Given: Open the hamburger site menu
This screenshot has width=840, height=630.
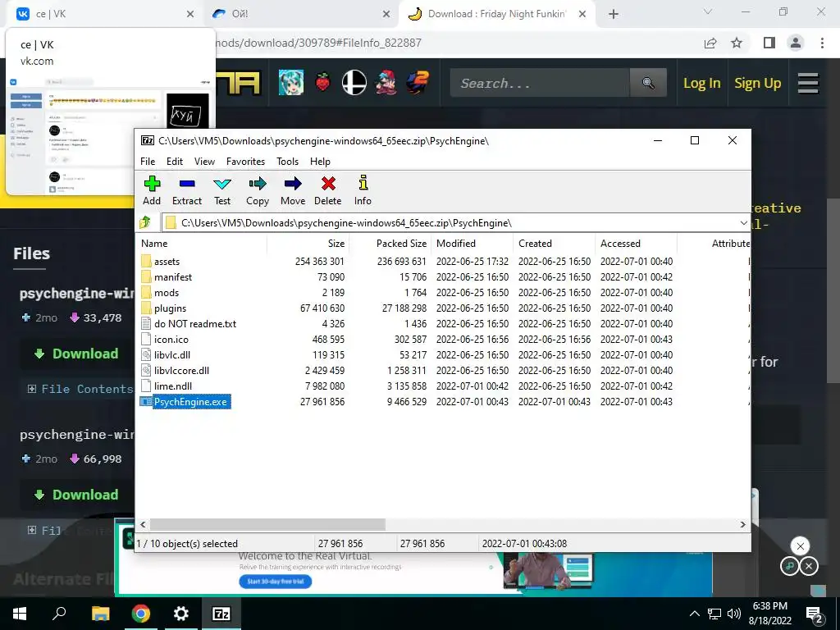Looking at the screenshot, I should tap(808, 83).
